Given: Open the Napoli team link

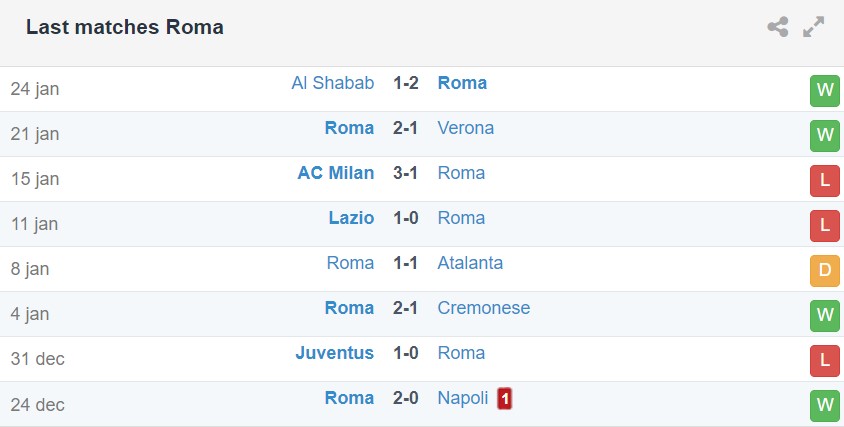Looking at the screenshot, I should pos(463,398).
